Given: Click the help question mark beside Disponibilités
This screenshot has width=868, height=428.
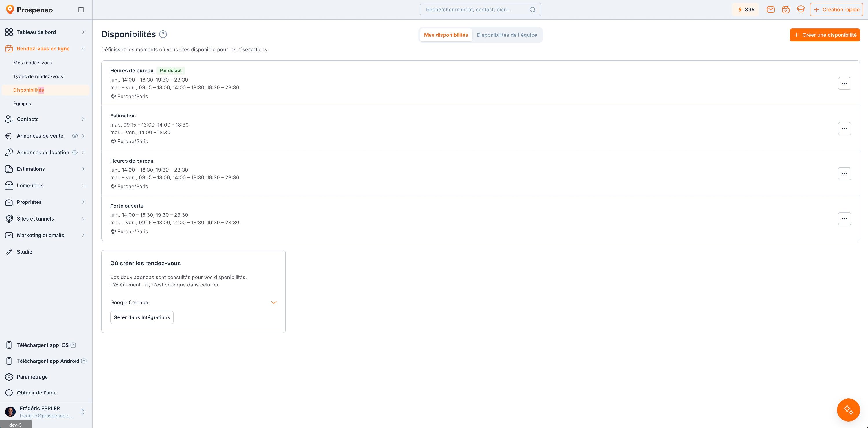Looking at the screenshot, I should tap(163, 34).
